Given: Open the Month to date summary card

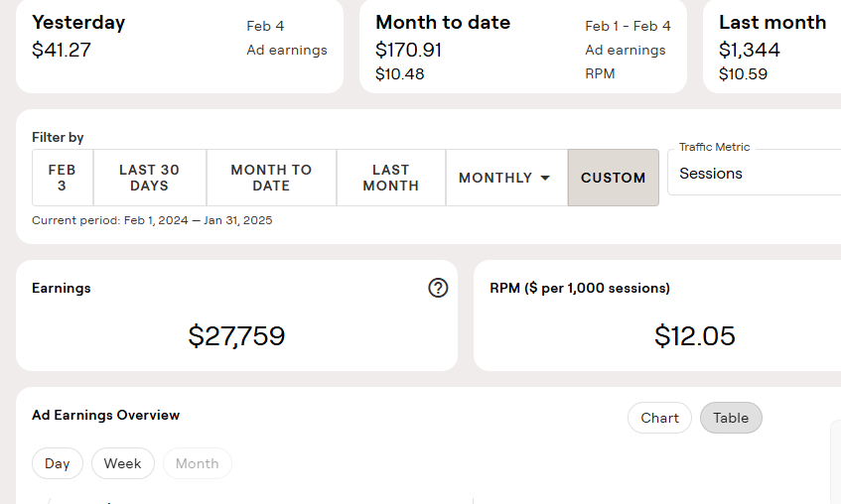Looking at the screenshot, I should click(x=522, y=46).
